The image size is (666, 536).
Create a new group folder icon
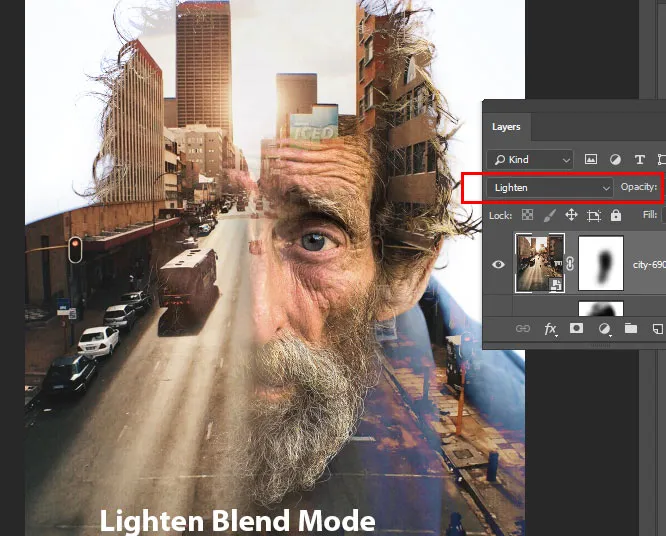(631, 328)
